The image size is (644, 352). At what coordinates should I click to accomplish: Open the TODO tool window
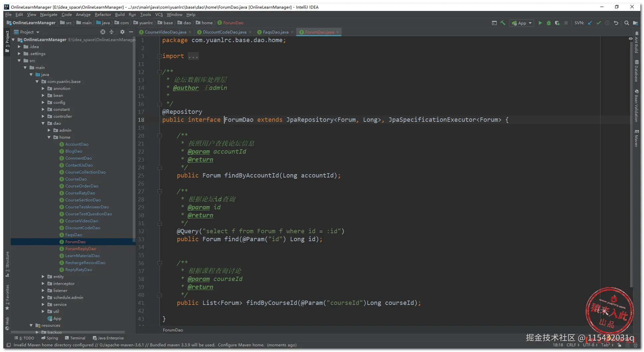[x=24, y=338]
